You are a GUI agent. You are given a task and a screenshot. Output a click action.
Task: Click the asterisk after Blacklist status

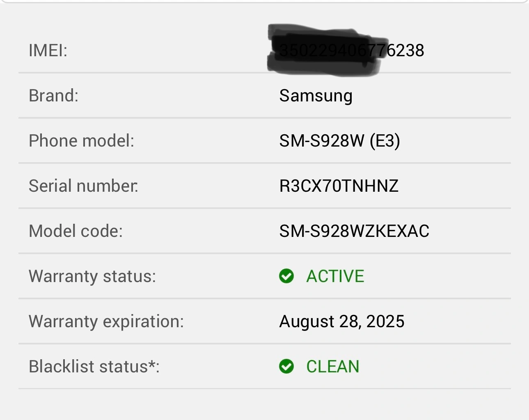tap(152, 364)
